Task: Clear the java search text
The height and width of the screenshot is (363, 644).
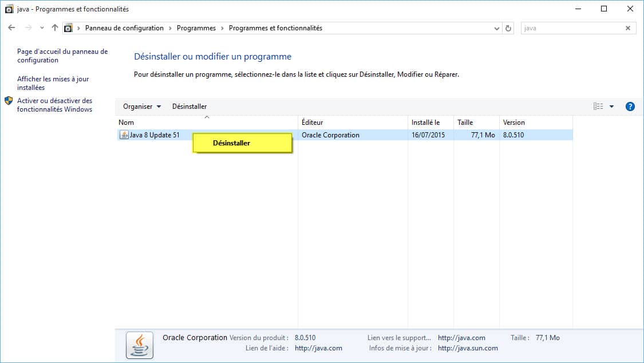Action: point(628,28)
